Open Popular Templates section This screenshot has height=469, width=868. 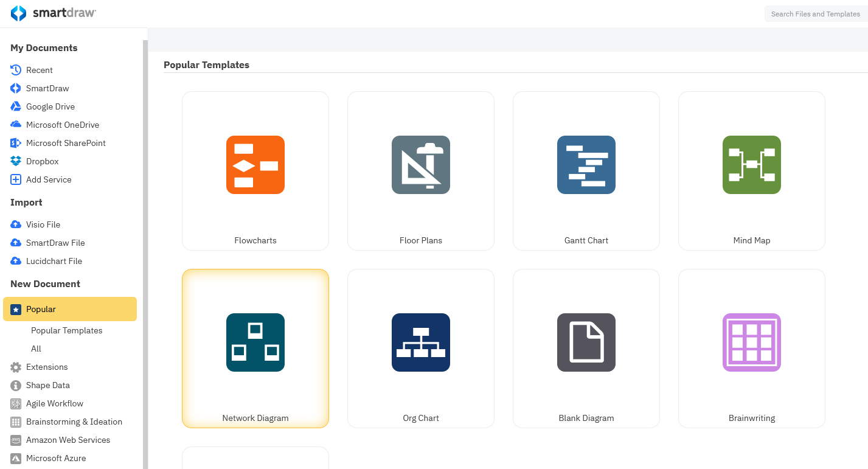(67, 330)
